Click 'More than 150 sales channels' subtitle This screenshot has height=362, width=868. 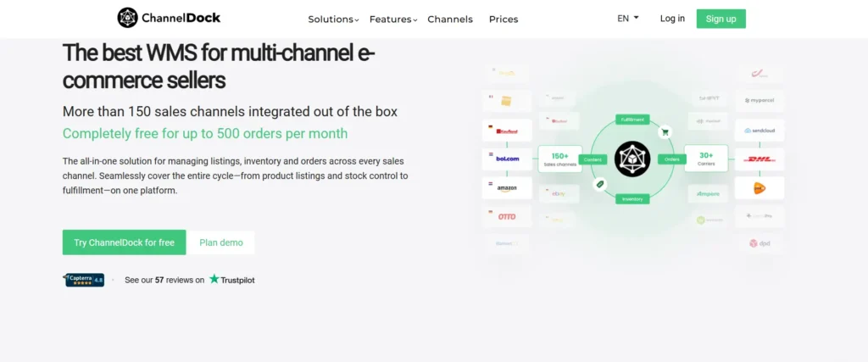(230, 111)
